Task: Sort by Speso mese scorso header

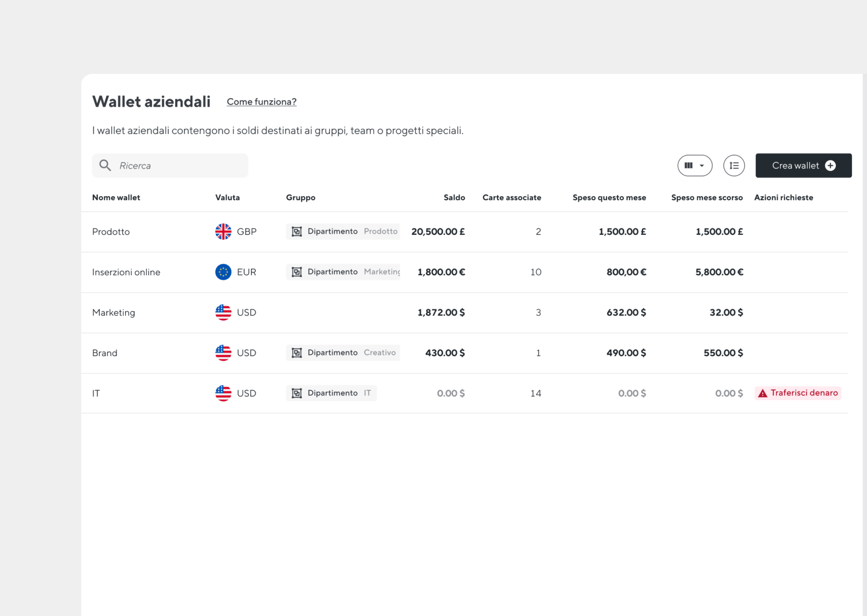Action: tap(707, 197)
